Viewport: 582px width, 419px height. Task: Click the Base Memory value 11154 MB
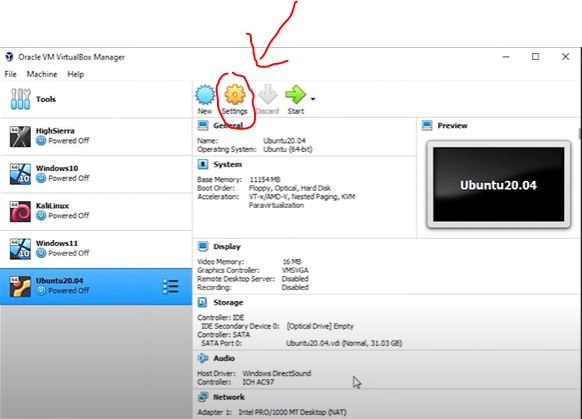[x=265, y=180]
